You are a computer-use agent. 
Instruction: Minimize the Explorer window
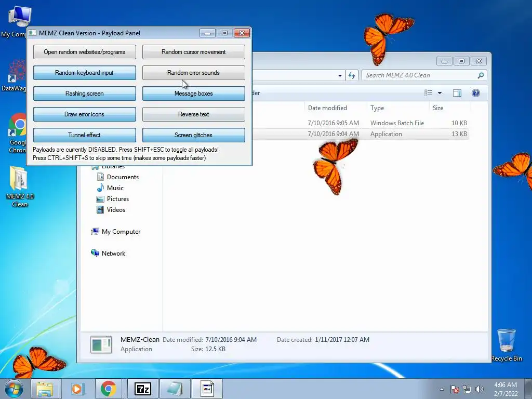pos(445,61)
